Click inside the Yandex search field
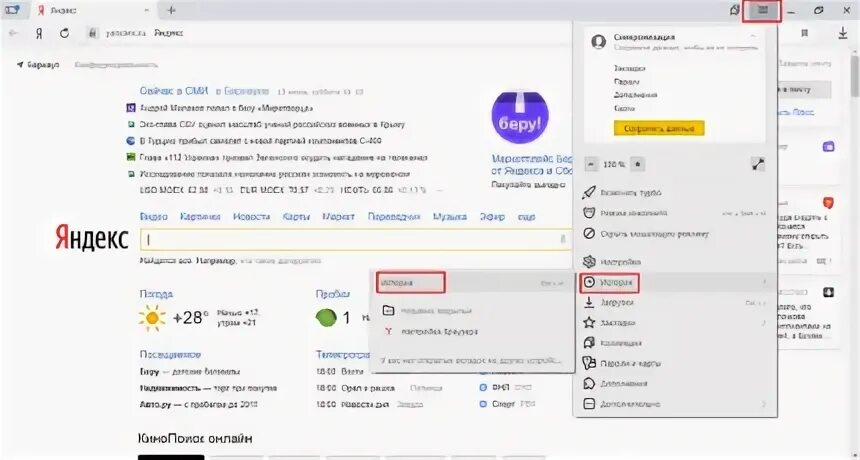860x460 pixels. [355, 240]
